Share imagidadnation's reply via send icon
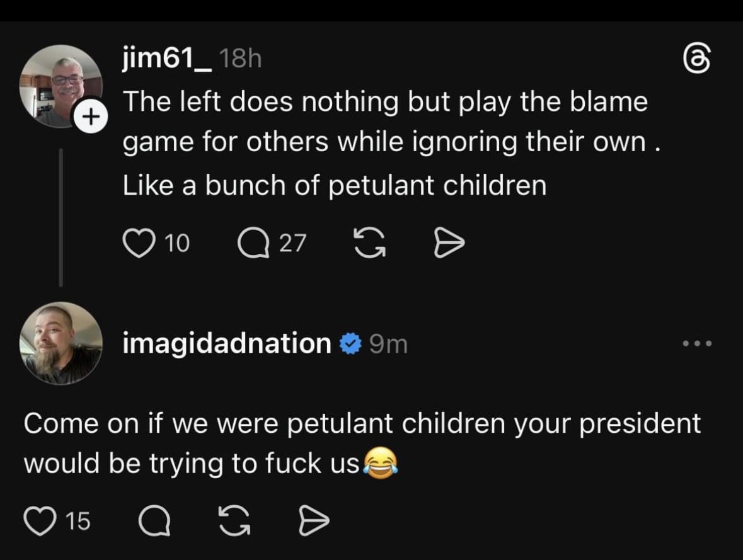Viewport: 743px width, 560px height. pos(313,521)
